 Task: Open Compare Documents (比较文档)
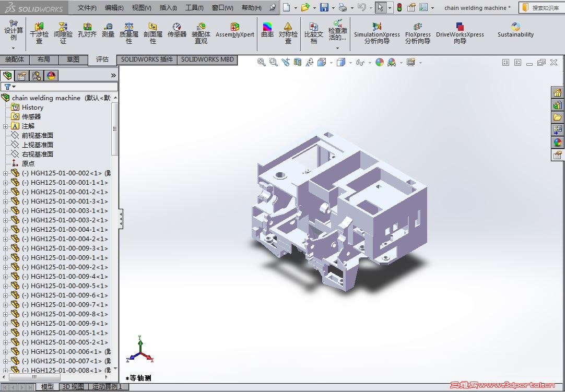point(314,33)
